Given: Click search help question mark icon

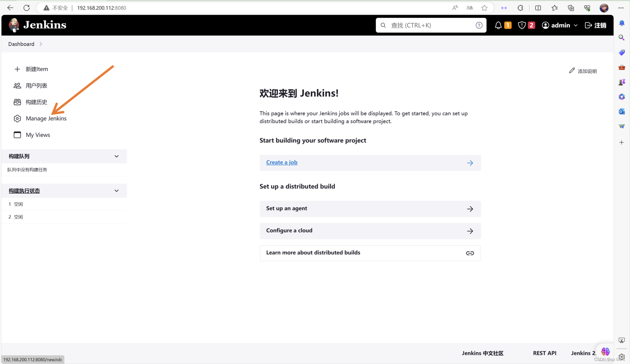Looking at the screenshot, I should click(479, 25).
